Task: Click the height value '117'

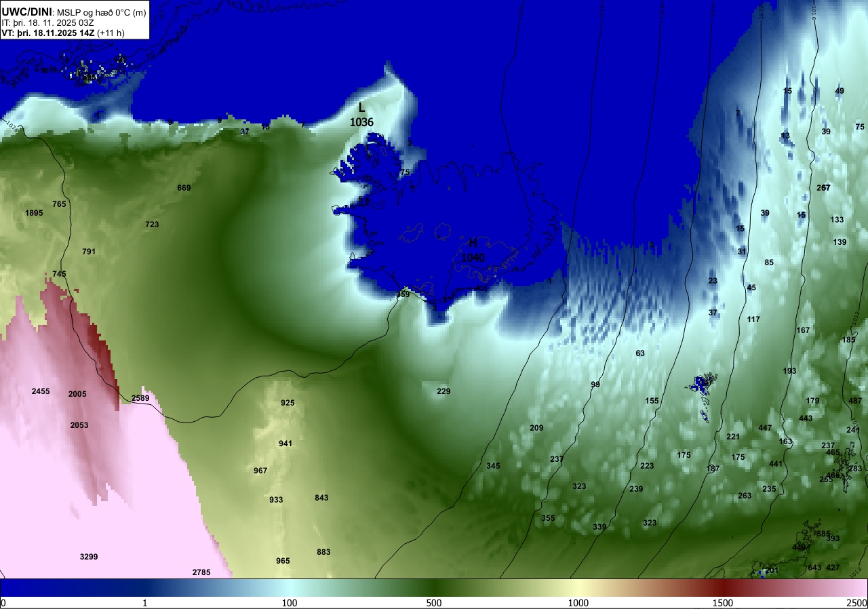Action: (753, 319)
